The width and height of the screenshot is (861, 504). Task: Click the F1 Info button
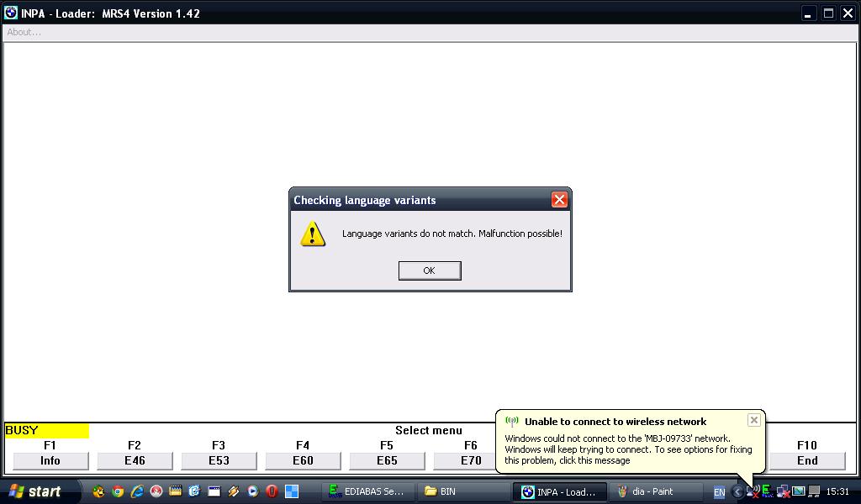(50, 460)
